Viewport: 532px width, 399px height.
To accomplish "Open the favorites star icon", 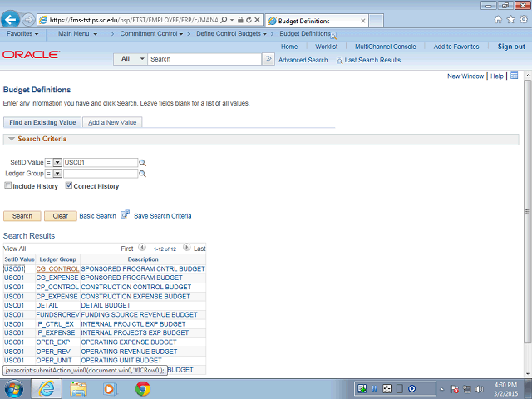I will point(510,20).
